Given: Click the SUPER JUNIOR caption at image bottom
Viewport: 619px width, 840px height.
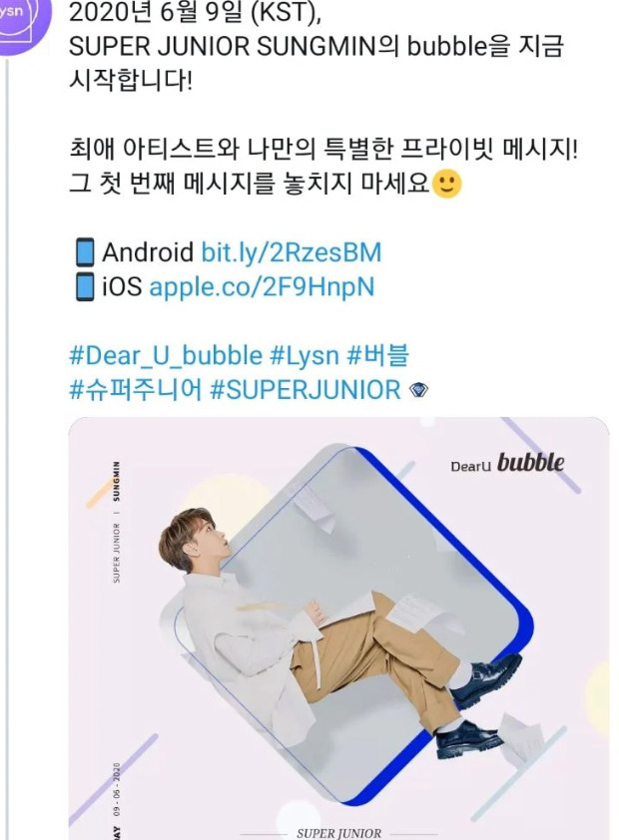Looking at the screenshot, I should point(338,833).
